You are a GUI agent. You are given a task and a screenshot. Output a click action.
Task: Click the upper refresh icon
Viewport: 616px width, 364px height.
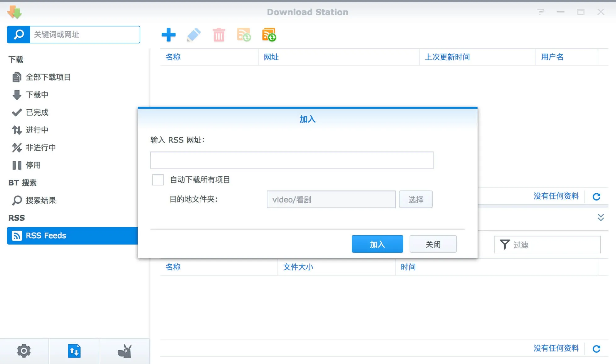point(596,197)
